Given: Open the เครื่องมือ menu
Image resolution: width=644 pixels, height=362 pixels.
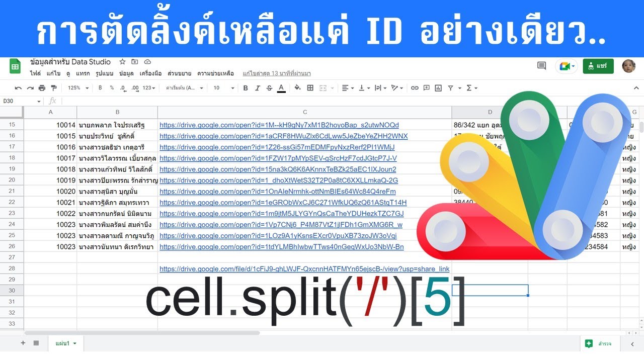Looking at the screenshot, I should (150, 73).
